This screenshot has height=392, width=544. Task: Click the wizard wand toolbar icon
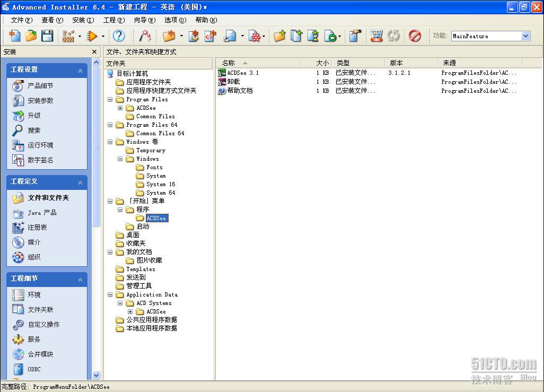(145, 36)
